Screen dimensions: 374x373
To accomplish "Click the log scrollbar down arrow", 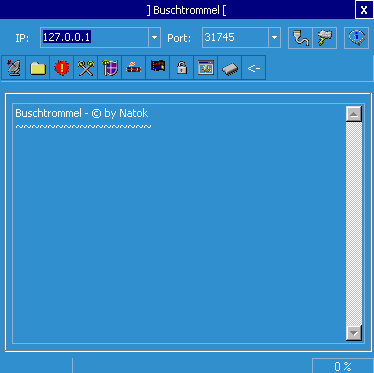I will click(354, 333).
